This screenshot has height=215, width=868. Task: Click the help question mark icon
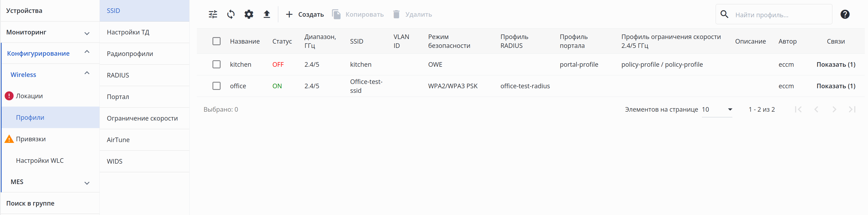845,15
